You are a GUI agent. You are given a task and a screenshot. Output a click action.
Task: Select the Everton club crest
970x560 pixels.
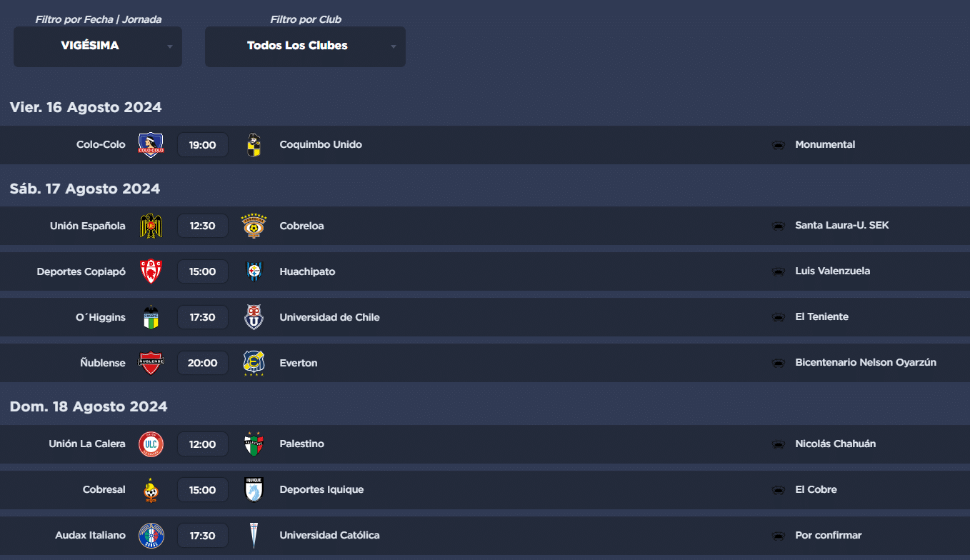[254, 363]
